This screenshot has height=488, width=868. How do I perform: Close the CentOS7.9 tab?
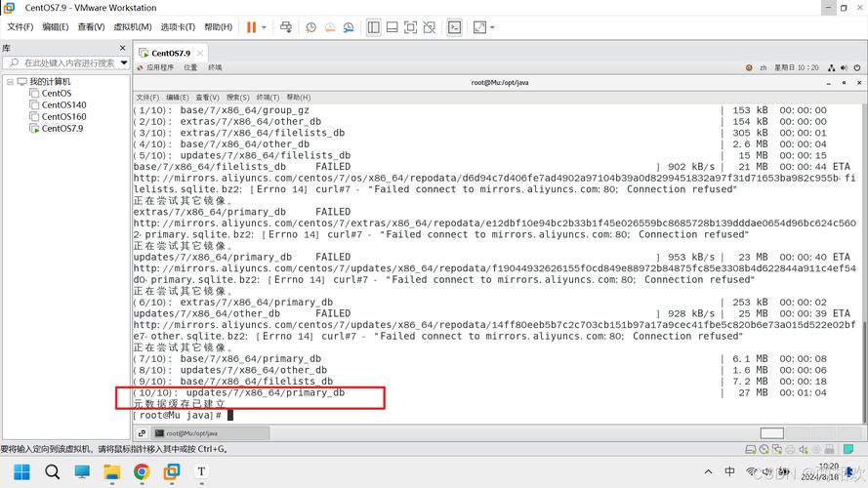[x=200, y=53]
